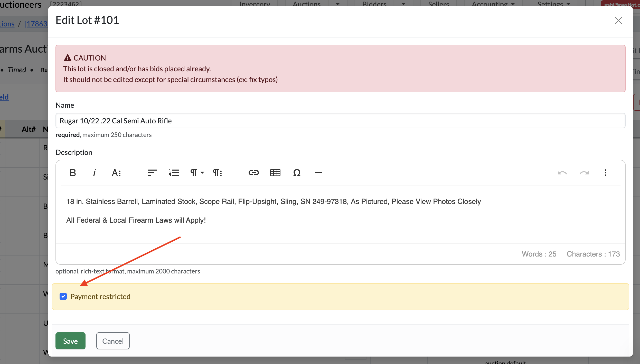Click into the description text area
640x364 pixels.
340,214
